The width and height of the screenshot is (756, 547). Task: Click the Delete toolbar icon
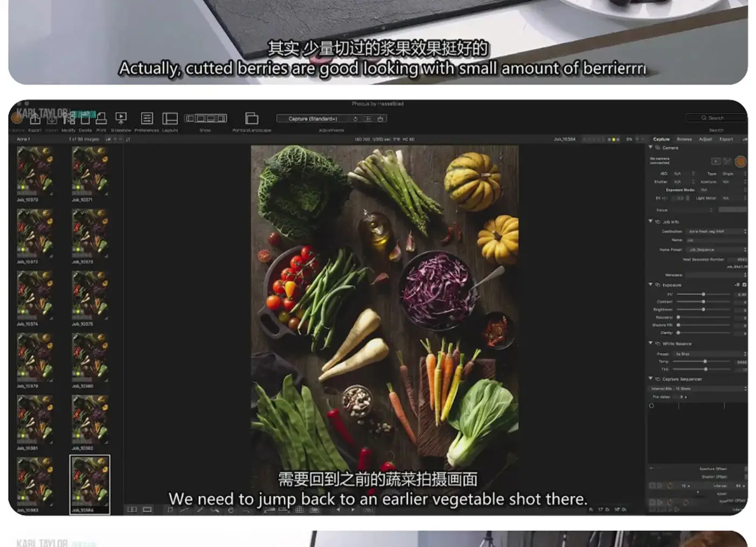[85, 119]
